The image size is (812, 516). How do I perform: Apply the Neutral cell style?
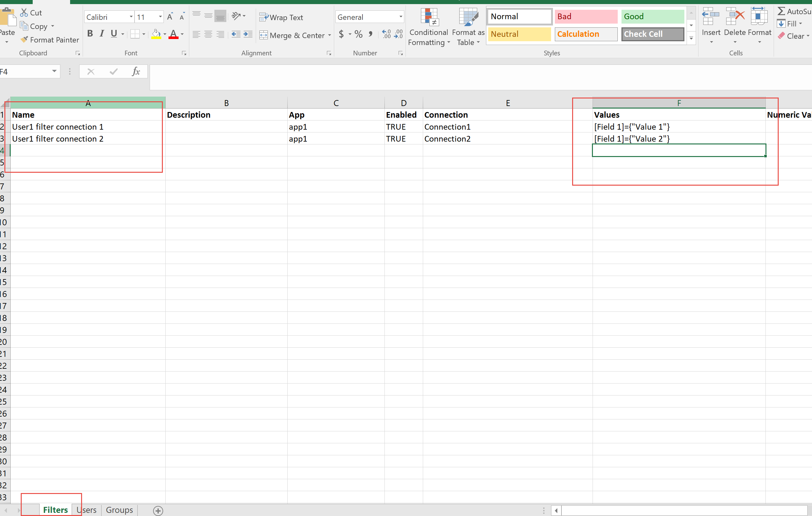(519, 34)
